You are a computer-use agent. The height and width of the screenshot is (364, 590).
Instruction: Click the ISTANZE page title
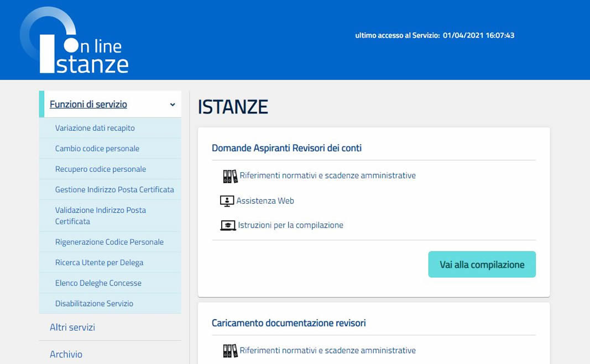click(233, 107)
